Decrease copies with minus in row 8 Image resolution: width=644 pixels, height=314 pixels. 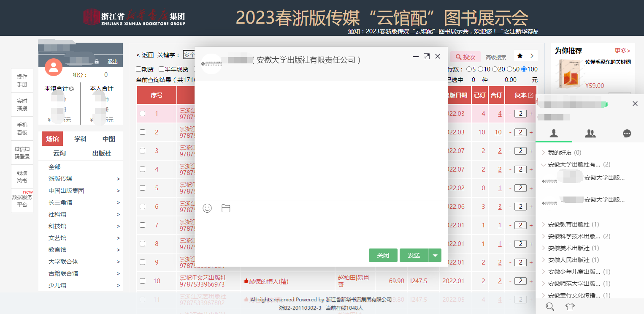510,244
